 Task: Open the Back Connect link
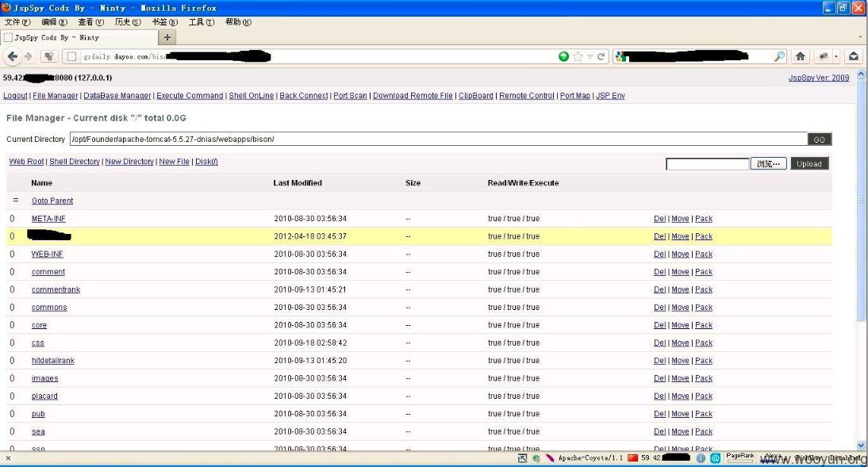click(x=303, y=96)
